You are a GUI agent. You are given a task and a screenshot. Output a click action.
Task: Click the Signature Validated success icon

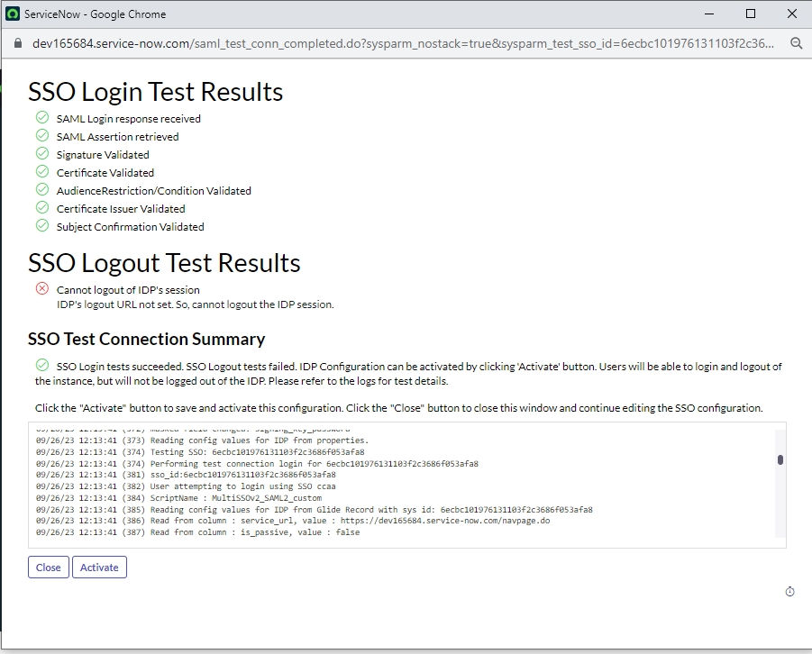(41, 153)
